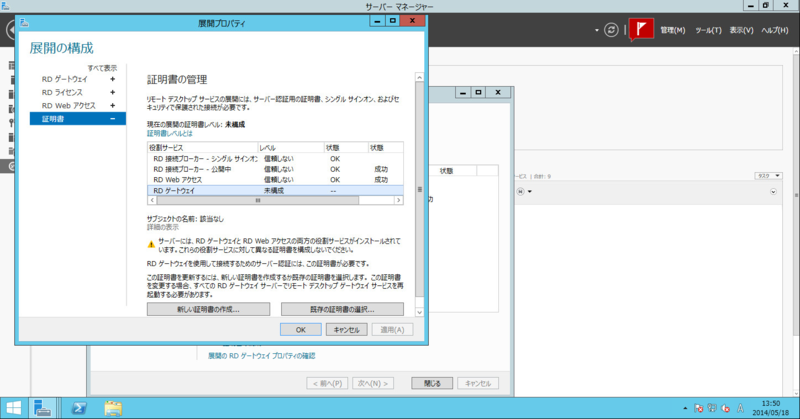
Task: Open the 表示(V) menu
Action: [x=741, y=30]
